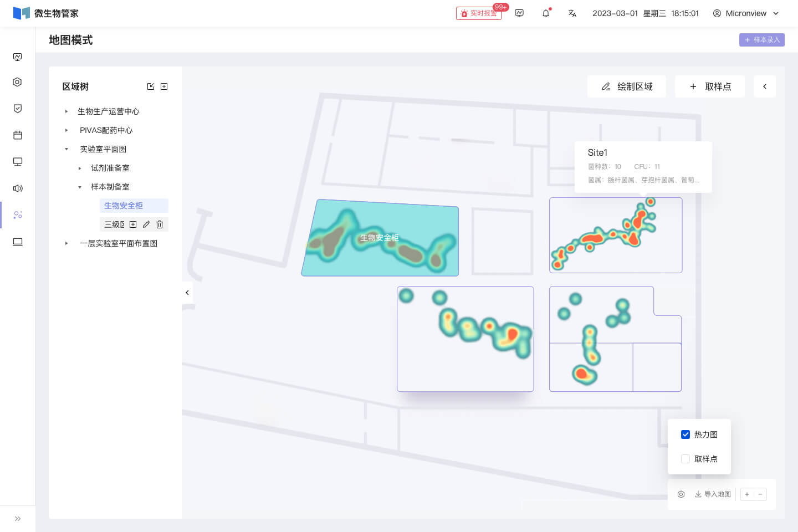Click the pencil edit icon in tree row

146,224
